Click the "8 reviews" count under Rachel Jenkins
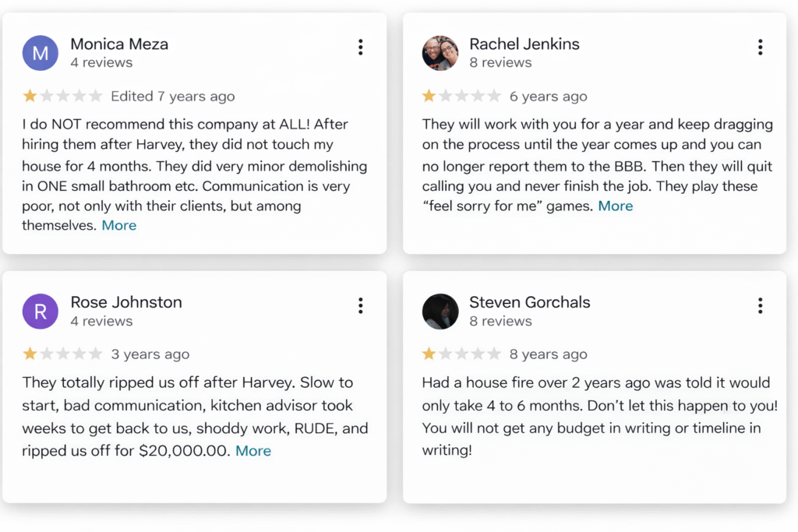The width and height of the screenshot is (798, 532). tap(500, 62)
